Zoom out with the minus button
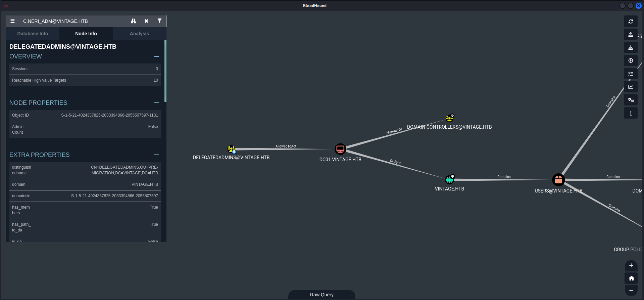Image resolution: width=644 pixels, height=300 pixels. (x=631, y=290)
